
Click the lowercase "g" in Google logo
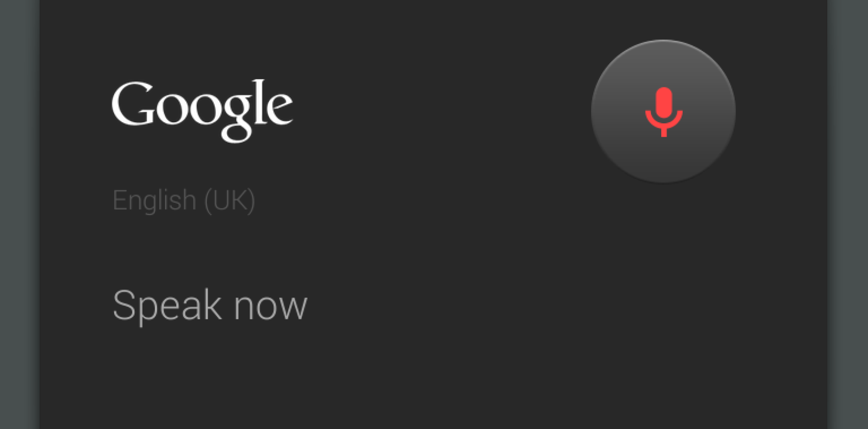237,115
